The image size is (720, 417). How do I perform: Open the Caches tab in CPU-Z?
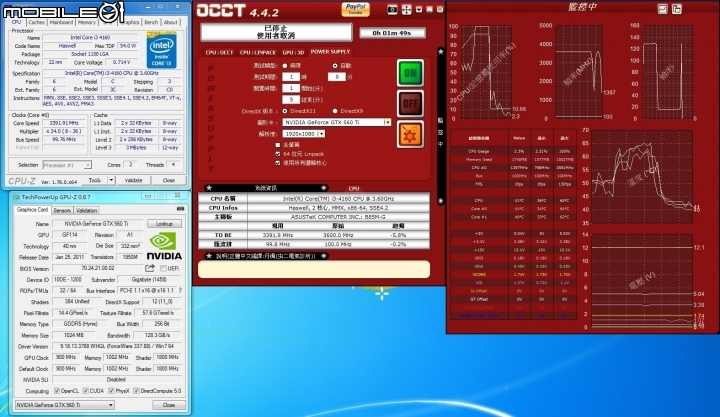click(x=36, y=22)
